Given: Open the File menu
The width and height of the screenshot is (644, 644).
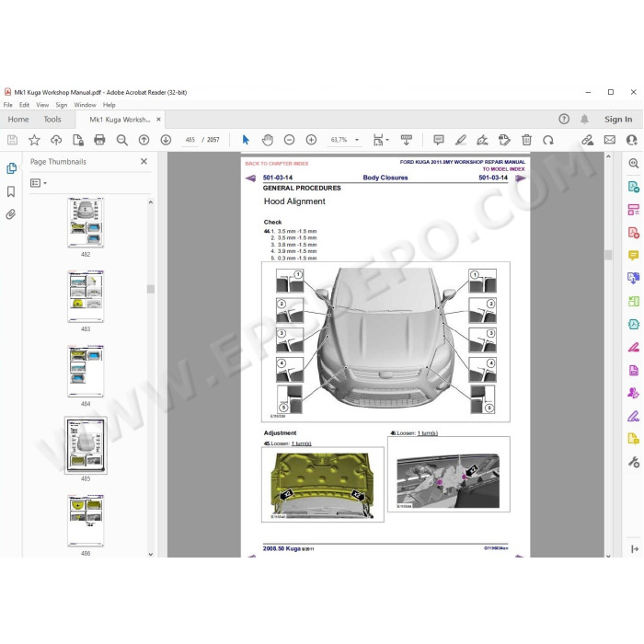Looking at the screenshot, I should (7, 105).
